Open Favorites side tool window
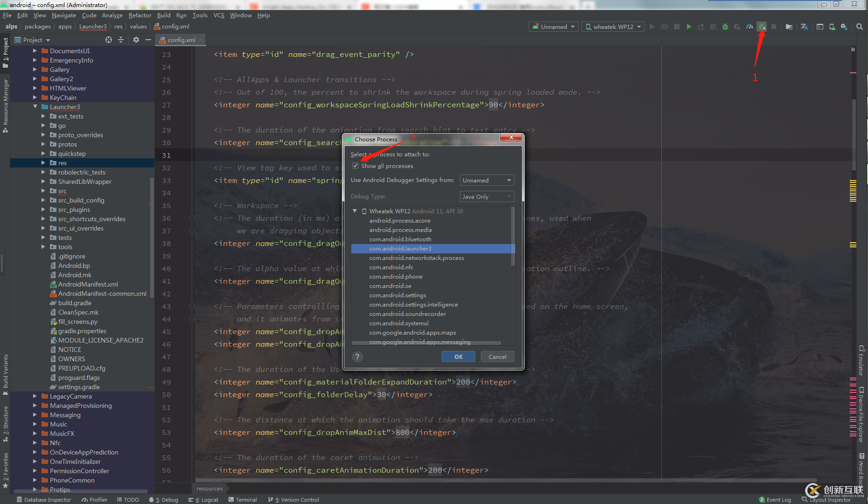Viewport: 868px width, 504px height. (5, 470)
